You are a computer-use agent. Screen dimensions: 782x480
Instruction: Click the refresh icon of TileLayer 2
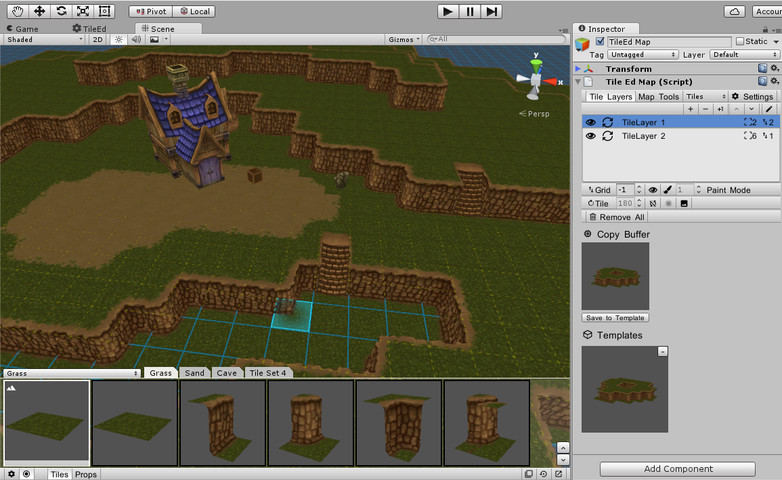[x=607, y=136]
